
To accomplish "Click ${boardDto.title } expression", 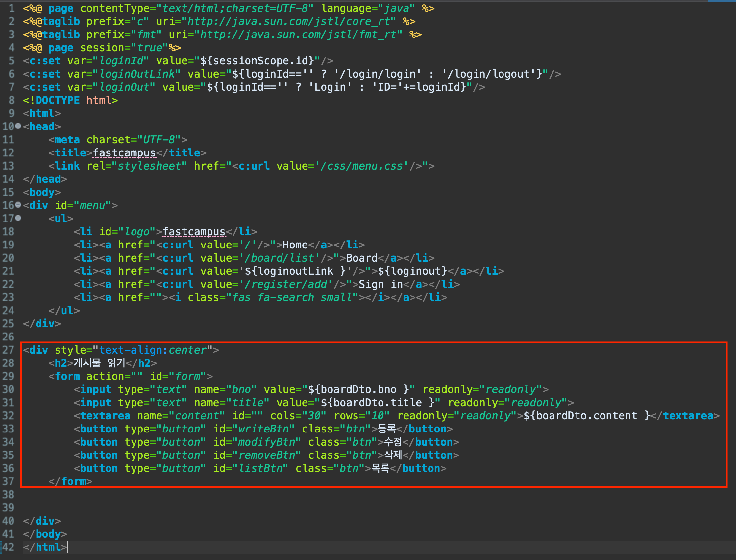I will pos(377,403).
